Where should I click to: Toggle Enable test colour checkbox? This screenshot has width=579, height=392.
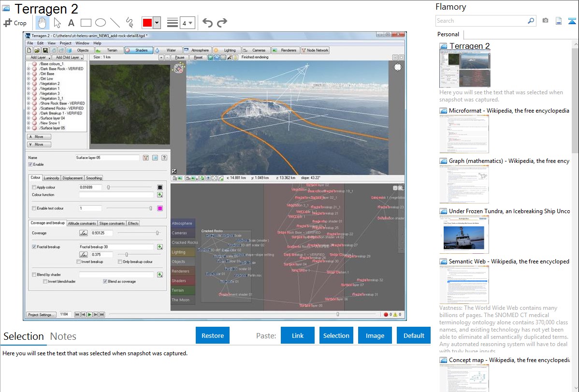34,208
